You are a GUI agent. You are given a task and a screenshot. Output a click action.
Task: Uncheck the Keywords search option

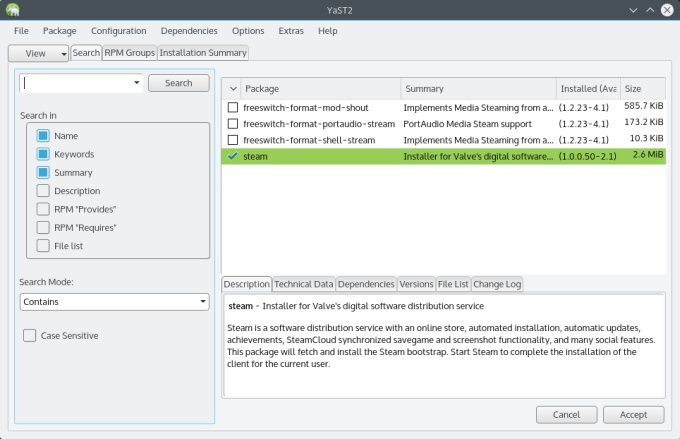[43, 154]
